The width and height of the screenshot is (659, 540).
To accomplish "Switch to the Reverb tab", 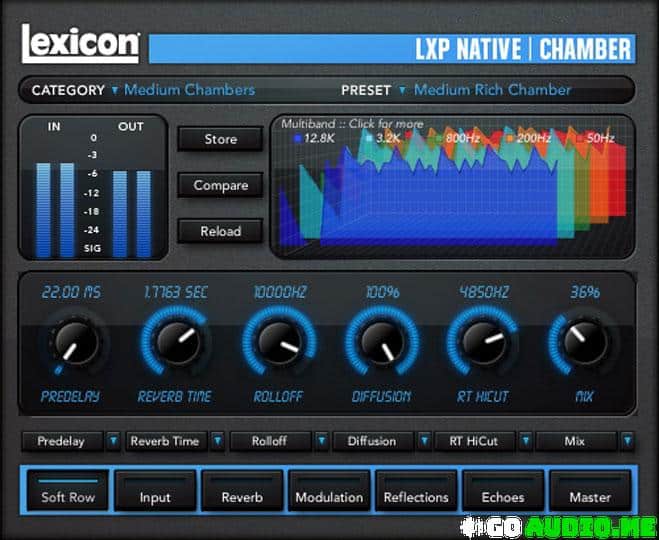I will click(x=242, y=490).
